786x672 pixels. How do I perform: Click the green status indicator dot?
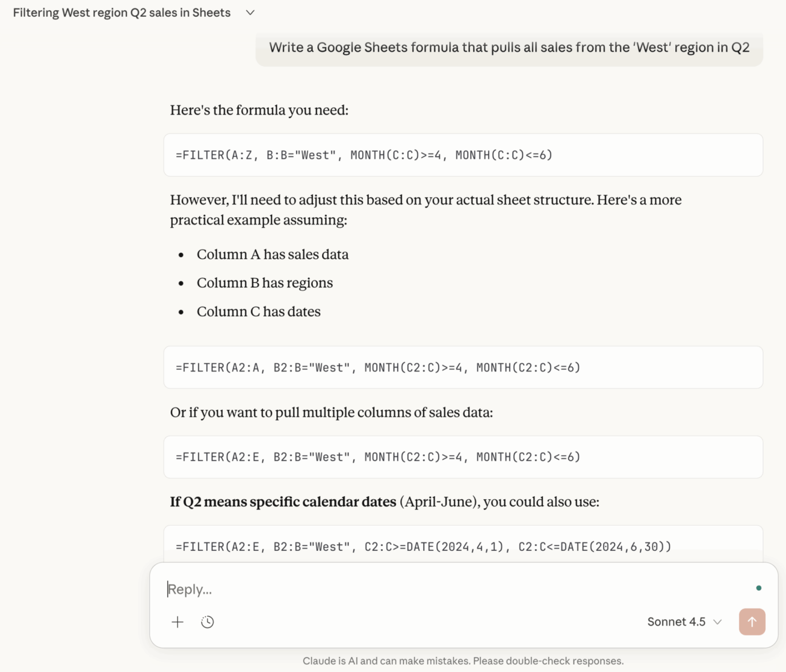click(759, 587)
